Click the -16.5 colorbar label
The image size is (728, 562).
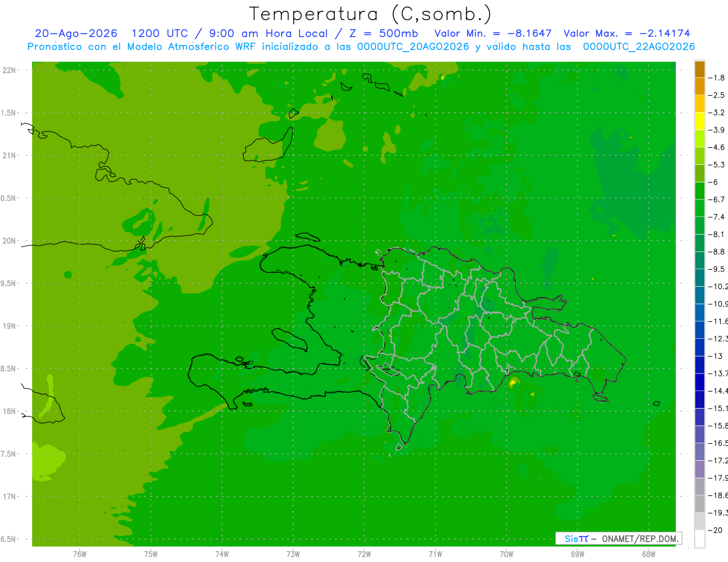[x=719, y=443]
